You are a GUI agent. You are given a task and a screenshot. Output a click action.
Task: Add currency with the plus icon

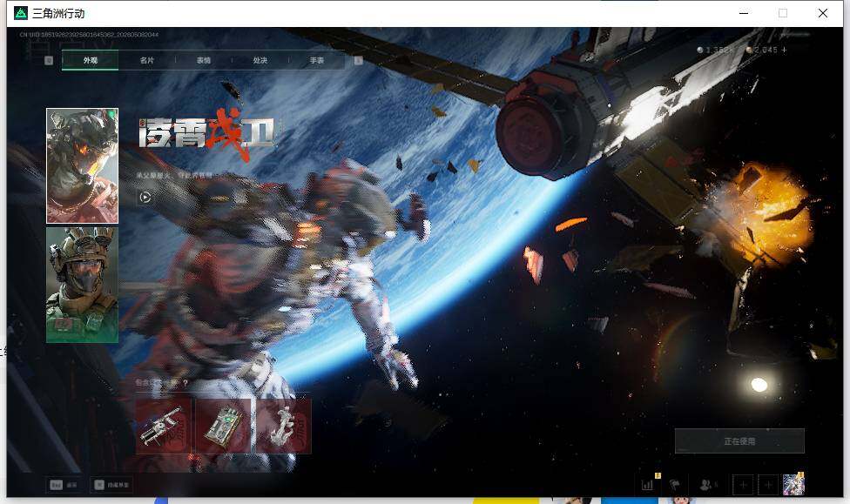click(x=784, y=50)
